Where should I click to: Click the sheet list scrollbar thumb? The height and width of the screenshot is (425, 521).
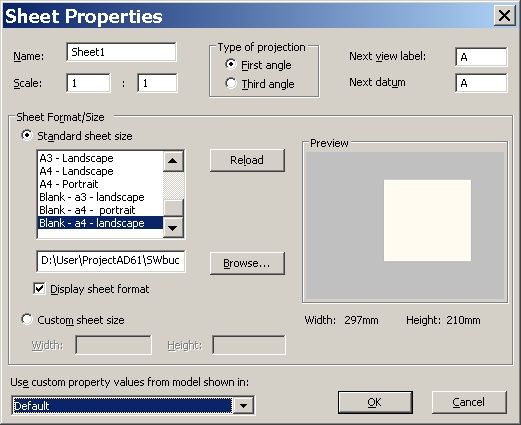coord(173,208)
